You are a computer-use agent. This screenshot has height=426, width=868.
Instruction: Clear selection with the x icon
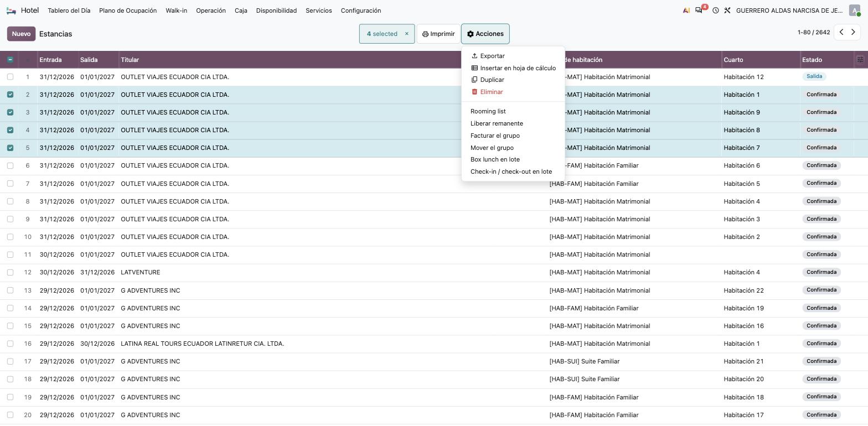pos(406,34)
